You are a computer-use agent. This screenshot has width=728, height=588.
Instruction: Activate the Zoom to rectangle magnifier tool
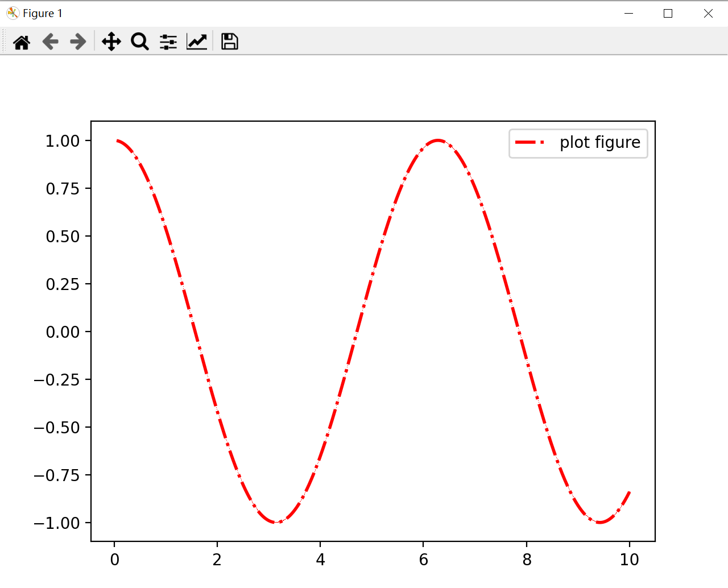pos(140,42)
